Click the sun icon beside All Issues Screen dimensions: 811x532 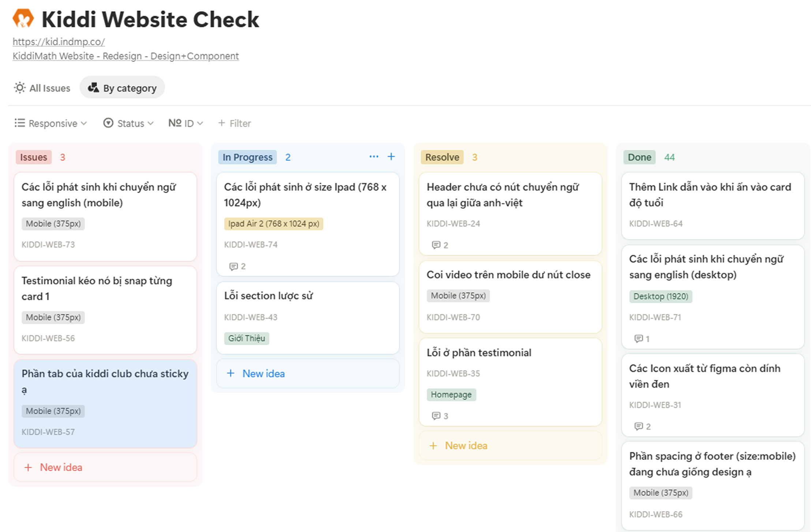point(19,88)
